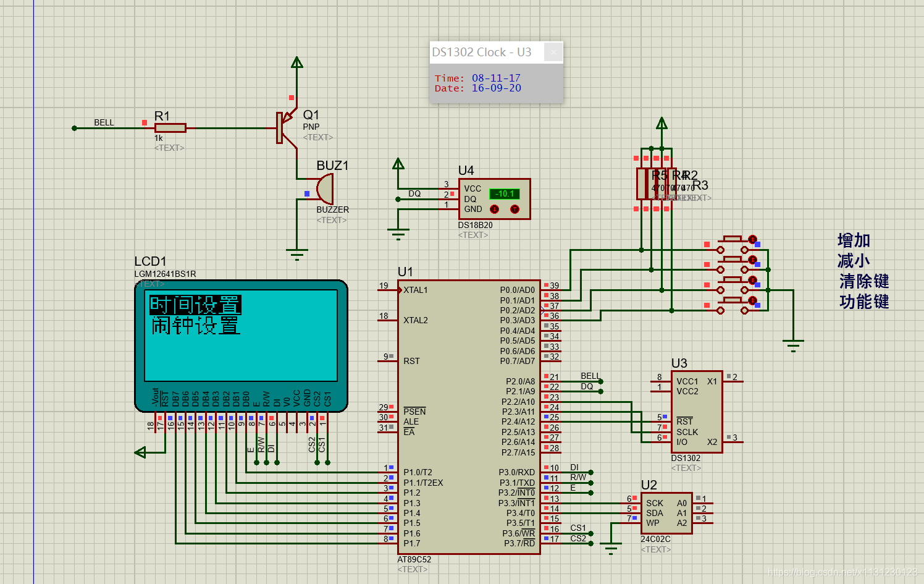Click the XTAL2 pin on U1

[416, 320]
